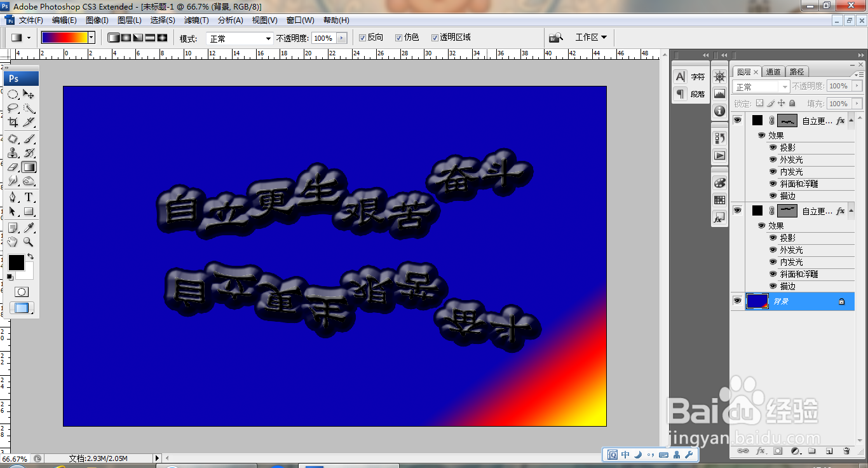The width and height of the screenshot is (868, 468).
Task: Click the white background color swatch
Action: coord(29,273)
